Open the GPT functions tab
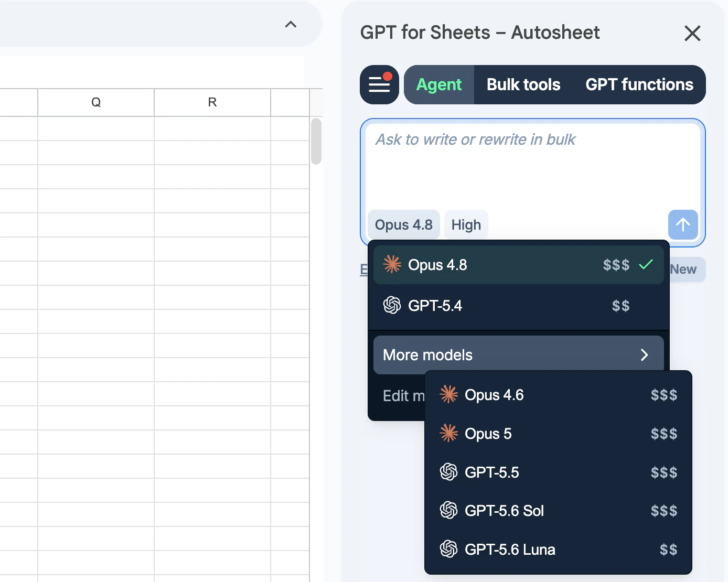Viewport: 728px width, 582px height. tap(639, 84)
